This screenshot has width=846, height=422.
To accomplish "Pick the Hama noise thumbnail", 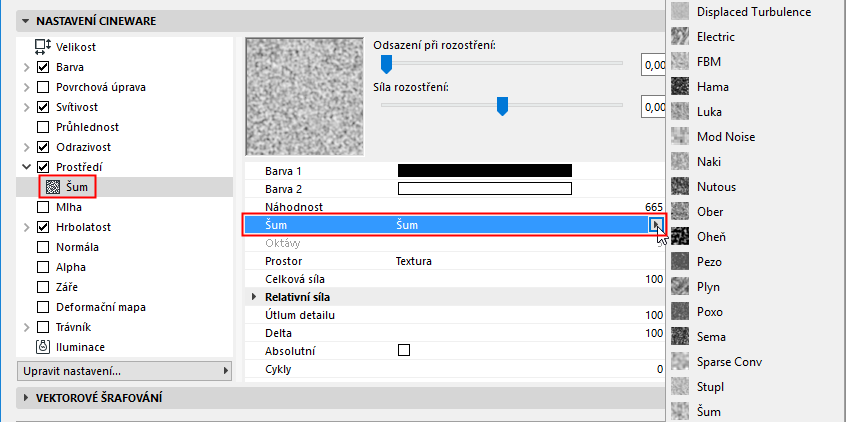I will [x=680, y=86].
